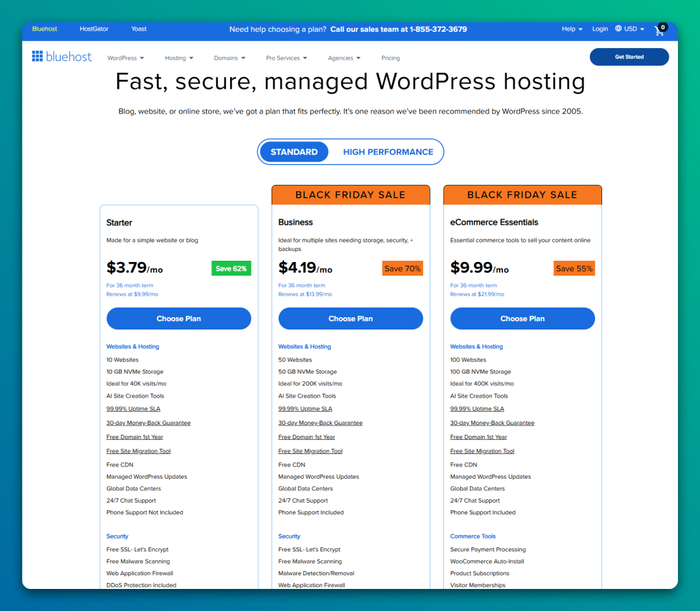
Task: Click eCommerce Free Domain 1st Year
Action: coord(478,437)
